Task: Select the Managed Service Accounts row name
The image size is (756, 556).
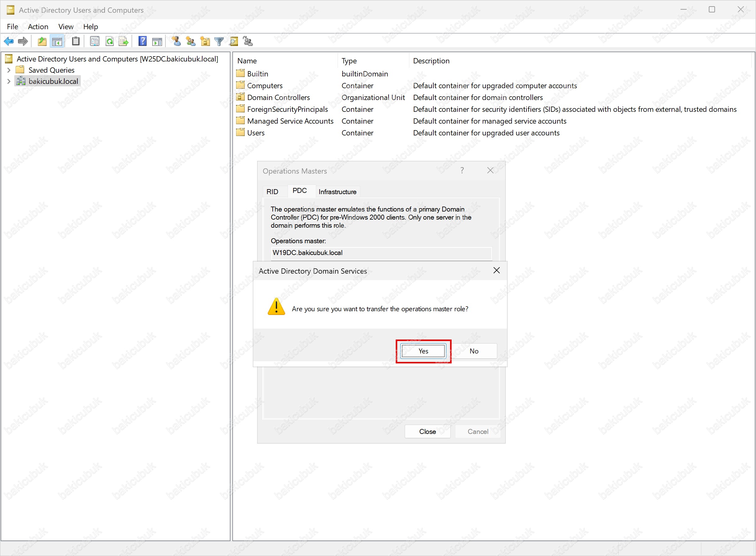Action: tap(290, 121)
